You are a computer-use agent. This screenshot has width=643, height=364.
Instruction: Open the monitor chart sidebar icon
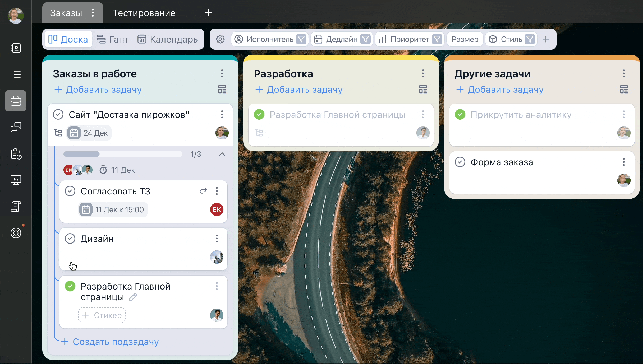(16, 180)
